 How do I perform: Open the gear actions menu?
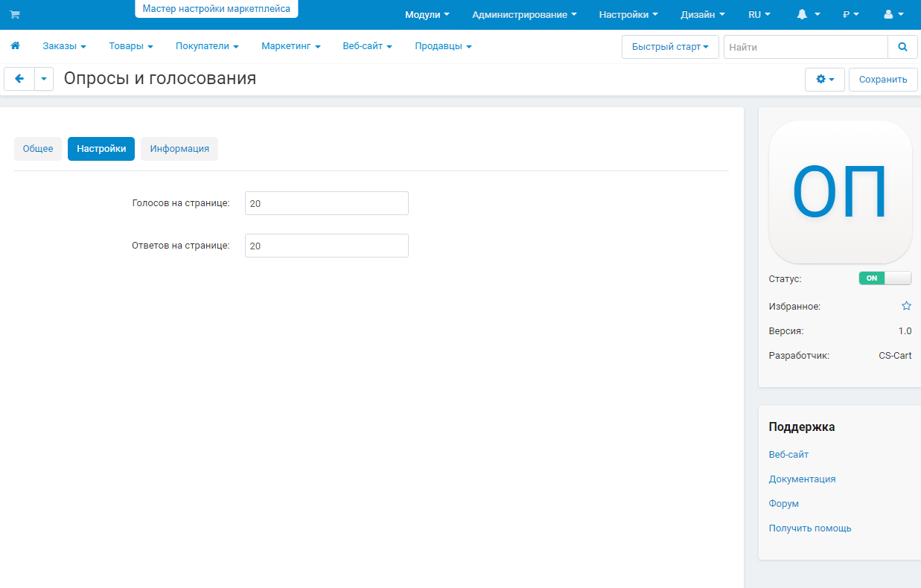[x=824, y=80]
